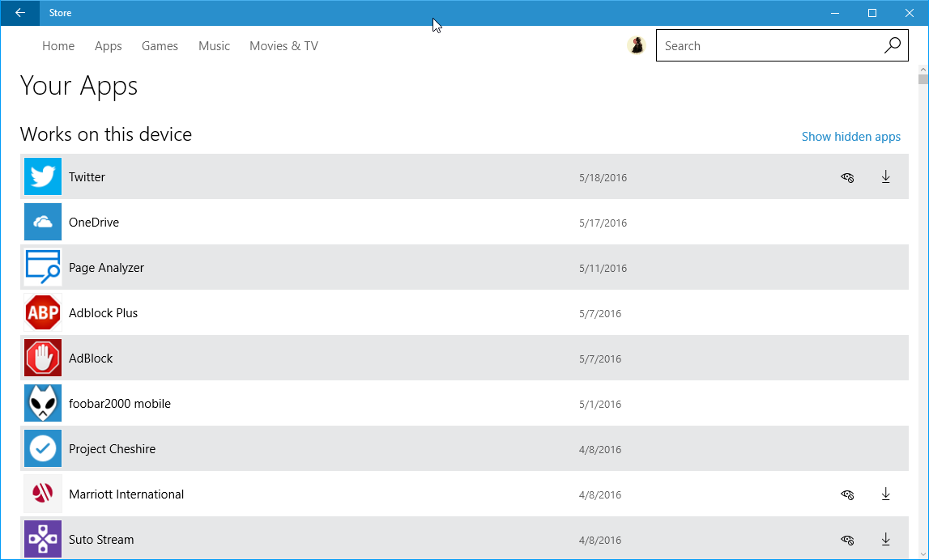Switch to the Movies & TV tab
The image size is (929, 560).
pyautogui.click(x=283, y=45)
